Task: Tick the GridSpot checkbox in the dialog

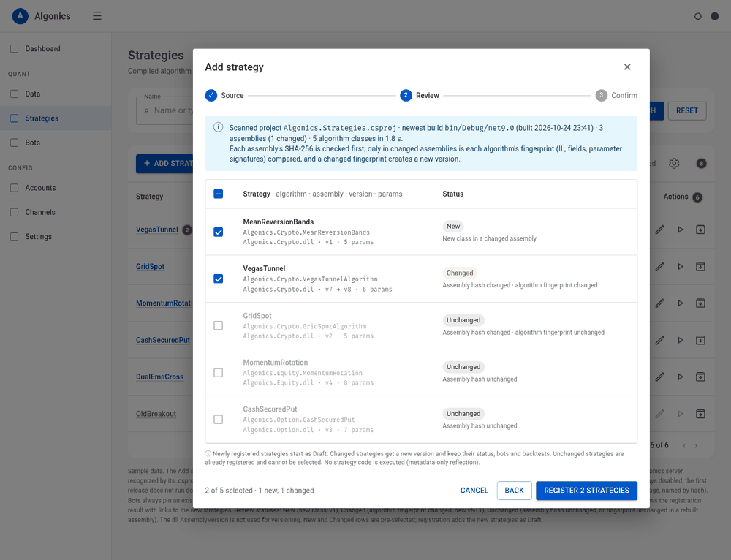Action: 218,325
